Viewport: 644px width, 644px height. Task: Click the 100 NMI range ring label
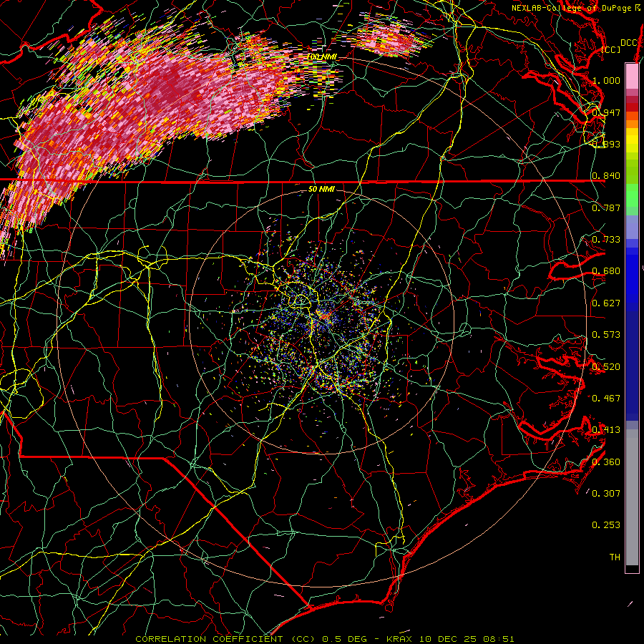point(321,57)
